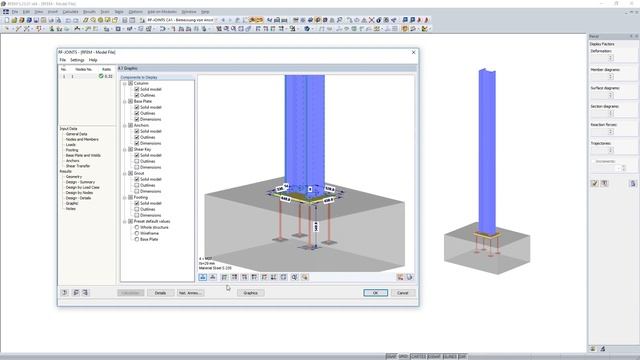Click New document icon in main toolbar

7,20
